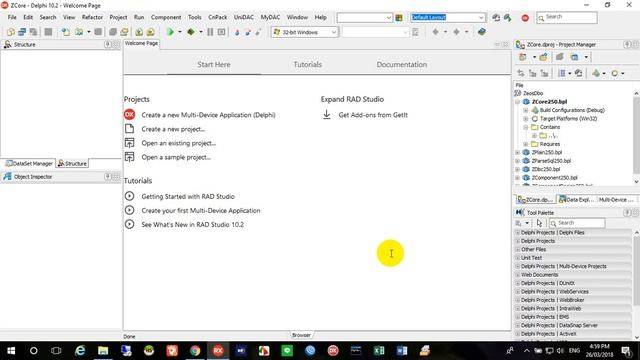Collapse the Contains folder node
Image resolution: width=640 pixels, height=360 pixels.
(526, 127)
